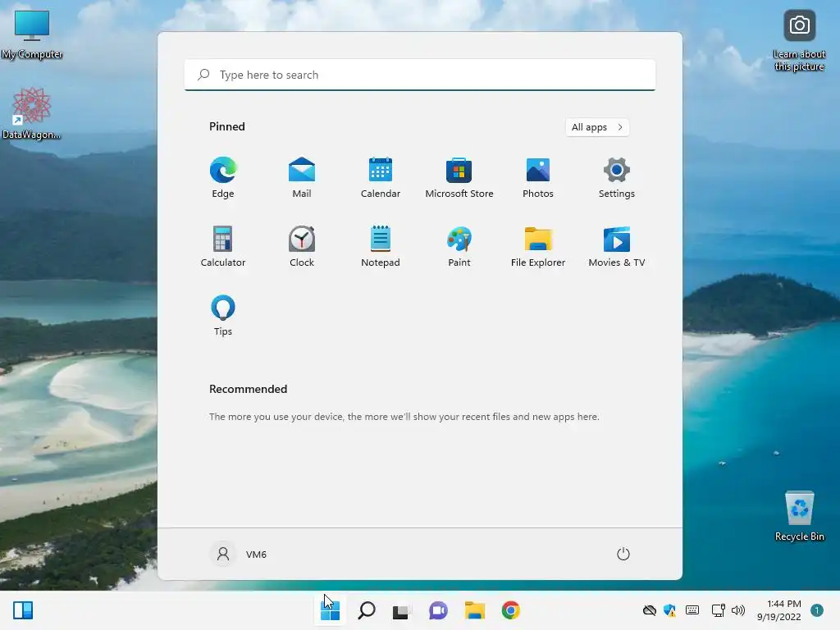840x630 pixels.
Task: Open the notification count badge
Action: coord(817,610)
